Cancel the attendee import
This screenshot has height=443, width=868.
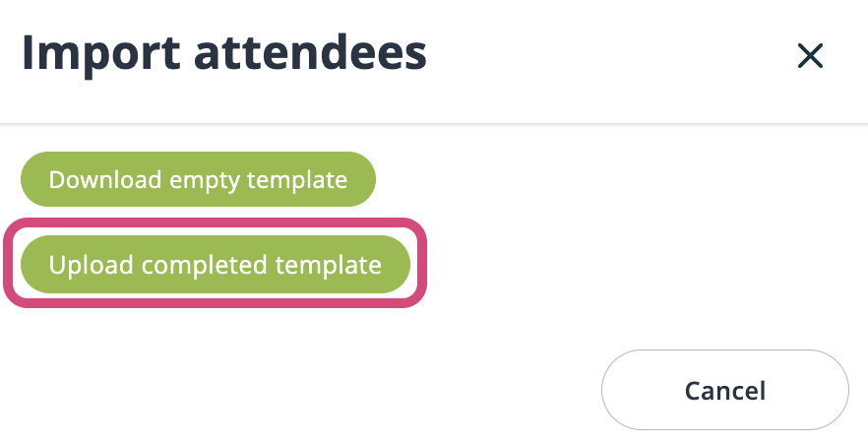(724, 390)
